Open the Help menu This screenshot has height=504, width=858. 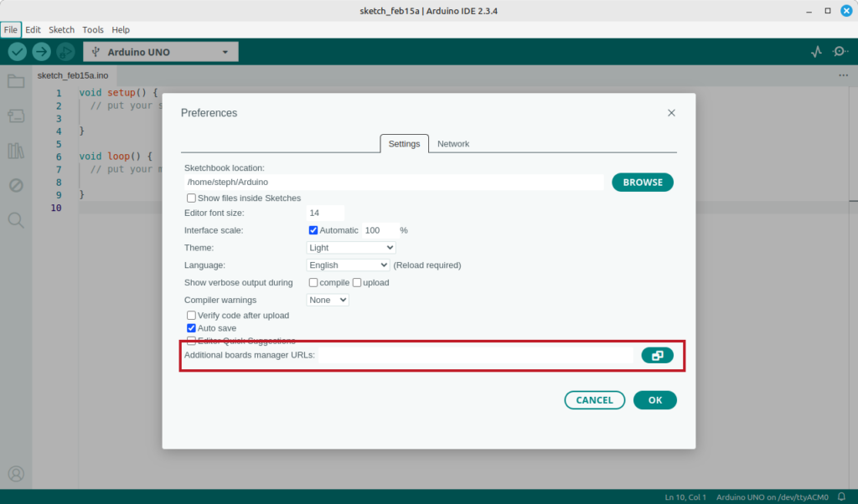pyautogui.click(x=121, y=29)
